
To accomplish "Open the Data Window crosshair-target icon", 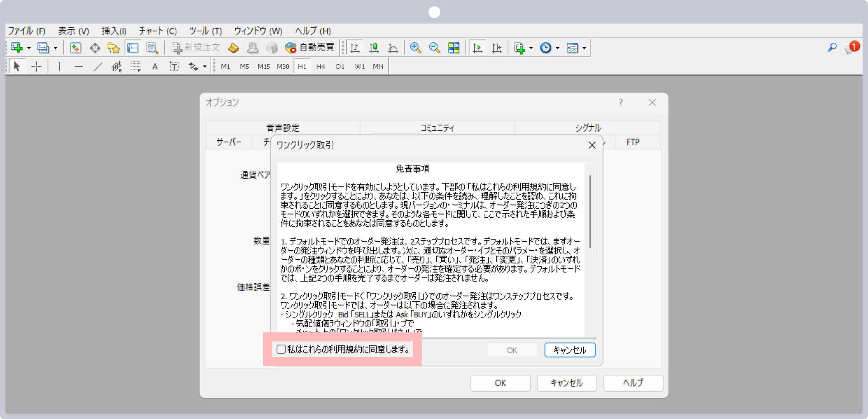I will coord(95,48).
